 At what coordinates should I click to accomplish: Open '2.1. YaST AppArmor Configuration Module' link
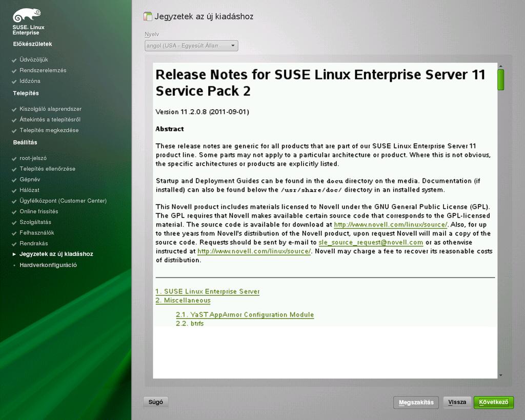[245, 314]
